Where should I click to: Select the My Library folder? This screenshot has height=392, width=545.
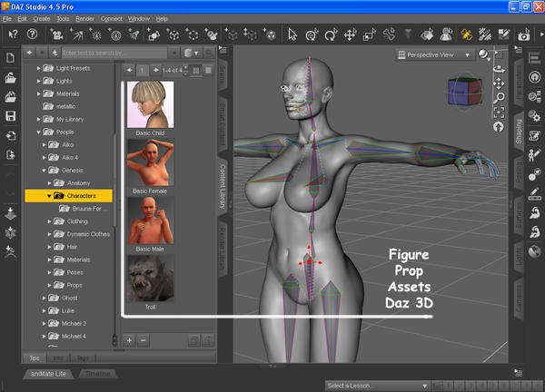pos(70,120)
